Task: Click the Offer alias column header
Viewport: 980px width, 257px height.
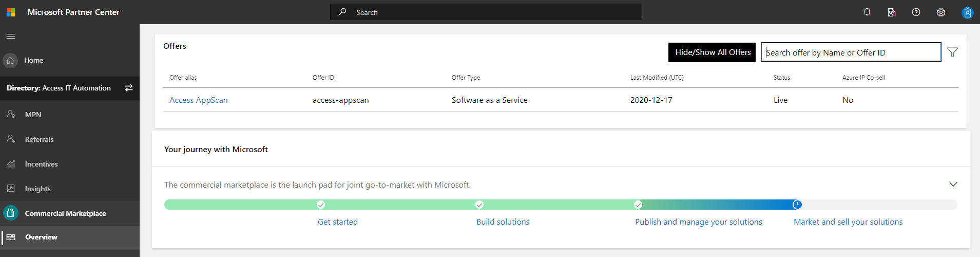Action: 183,78
